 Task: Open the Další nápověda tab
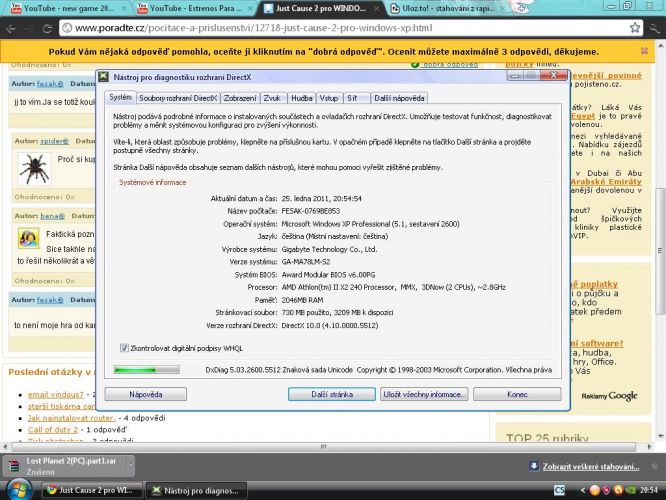coord(399,98)
